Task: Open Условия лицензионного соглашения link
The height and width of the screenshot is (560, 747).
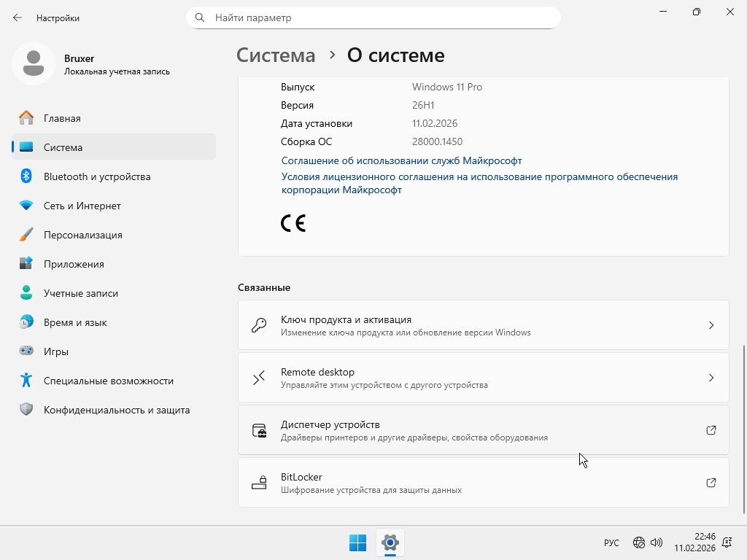Action: coord(479,183)
